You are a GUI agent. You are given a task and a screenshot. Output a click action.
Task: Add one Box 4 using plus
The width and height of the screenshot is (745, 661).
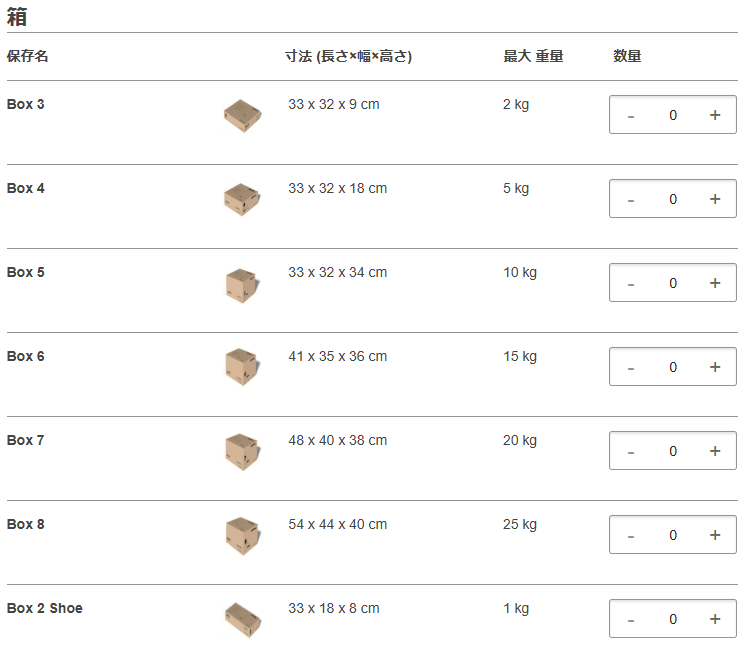coord(715,199)
